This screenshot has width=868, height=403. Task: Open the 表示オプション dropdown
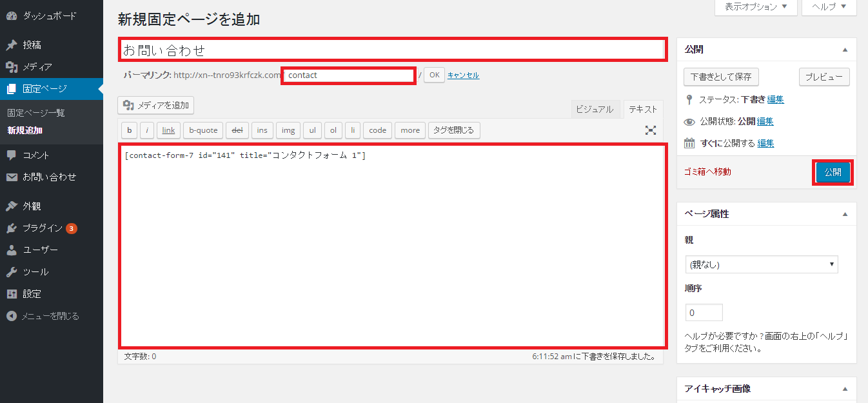(755, 7)
